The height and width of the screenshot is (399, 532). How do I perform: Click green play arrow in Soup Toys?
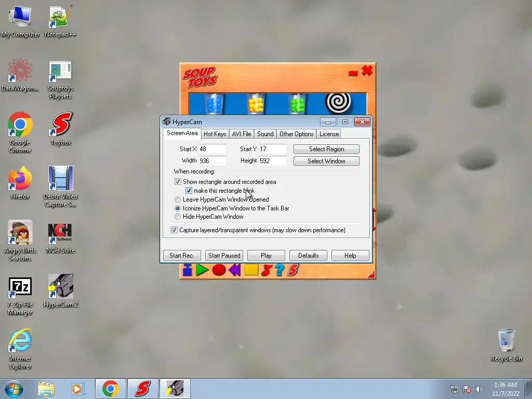(x=202, y=270)
